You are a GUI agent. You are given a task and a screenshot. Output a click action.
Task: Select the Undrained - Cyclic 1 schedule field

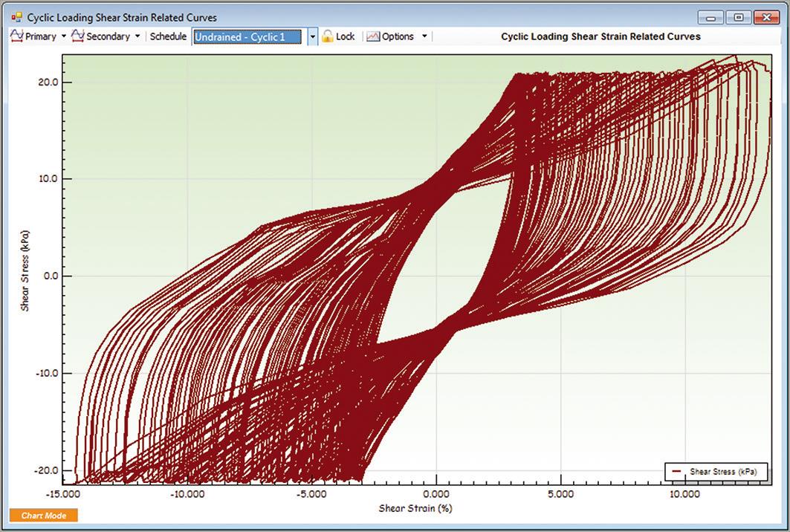[x=247, y=36]
